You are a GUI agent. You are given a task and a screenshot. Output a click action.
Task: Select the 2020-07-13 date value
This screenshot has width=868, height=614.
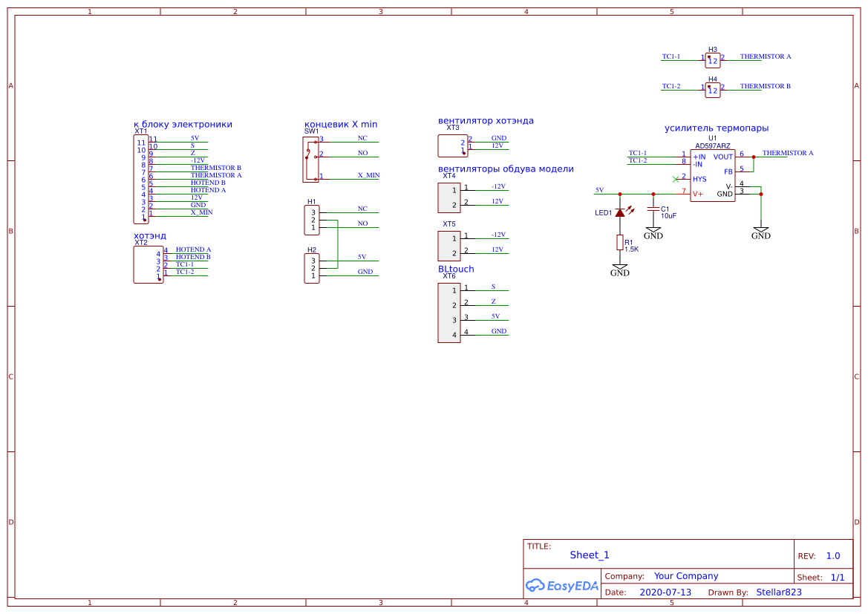(x=665, y=592)
